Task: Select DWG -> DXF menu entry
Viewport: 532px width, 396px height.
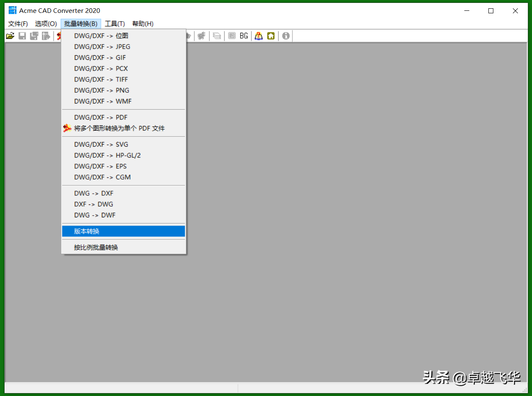Action: [123, 193]
